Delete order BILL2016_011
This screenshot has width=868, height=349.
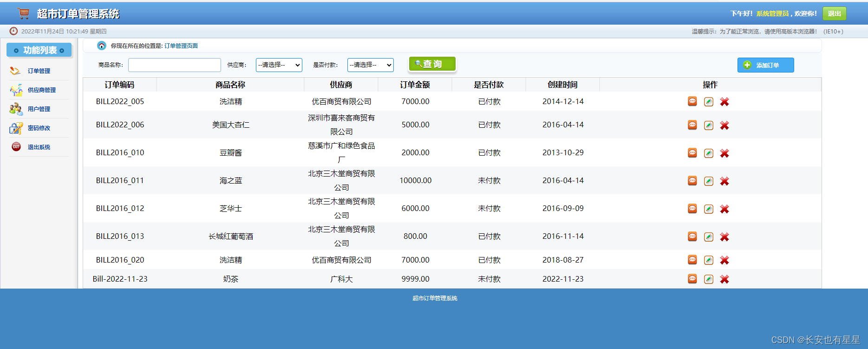tap(724, 181)
